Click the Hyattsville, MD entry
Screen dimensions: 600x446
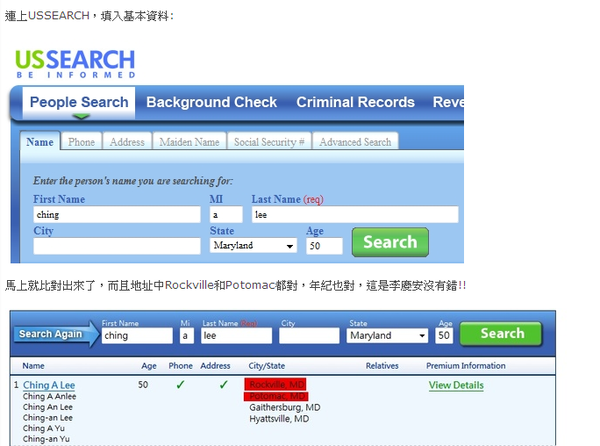pos(279,419)
